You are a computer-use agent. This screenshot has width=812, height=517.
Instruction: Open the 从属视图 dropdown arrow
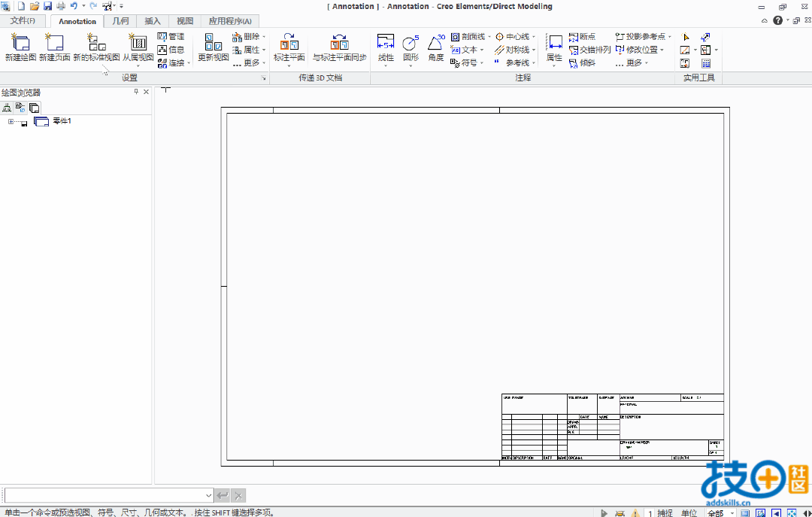pyautogui.click(x=138, y=66)
